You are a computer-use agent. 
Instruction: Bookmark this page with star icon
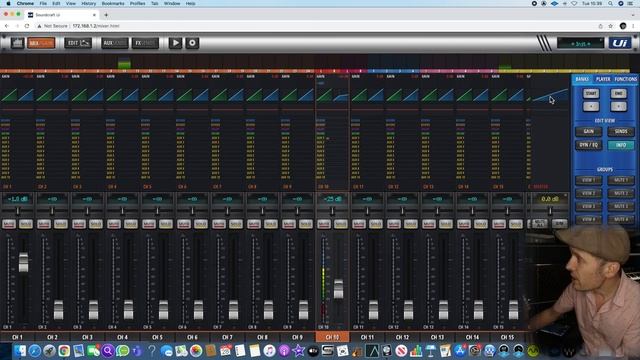611,26
